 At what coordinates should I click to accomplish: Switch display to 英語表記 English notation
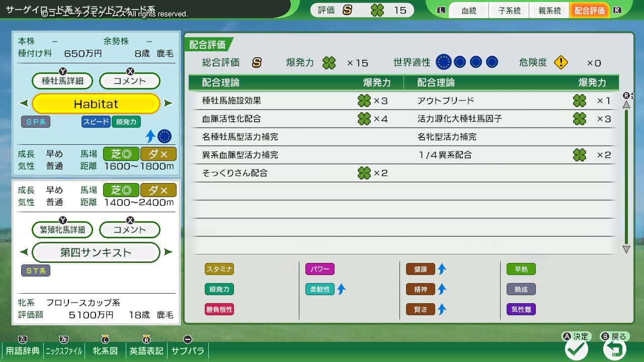click(146, 351)
